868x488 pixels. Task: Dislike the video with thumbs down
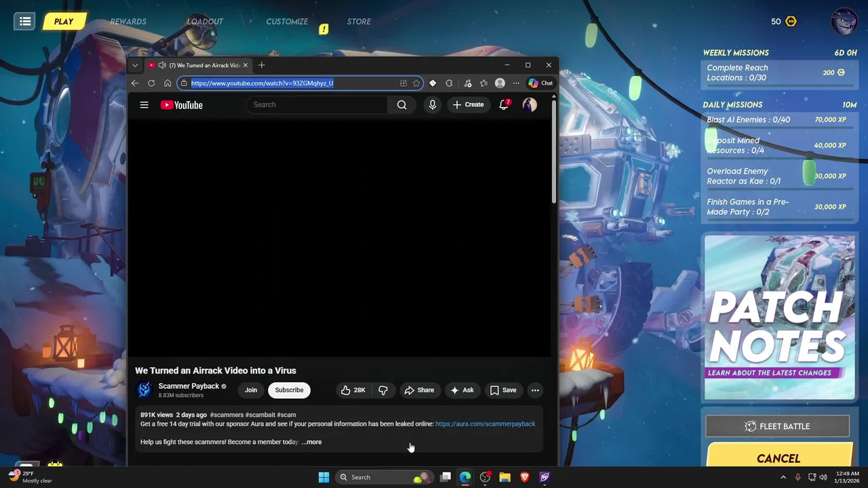[382, 390]
